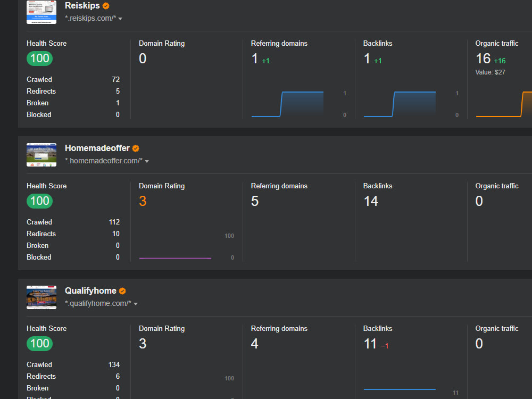
Task: Click Homemadeoffer Domain Rating value 3
Action: (x=143, y=201)
